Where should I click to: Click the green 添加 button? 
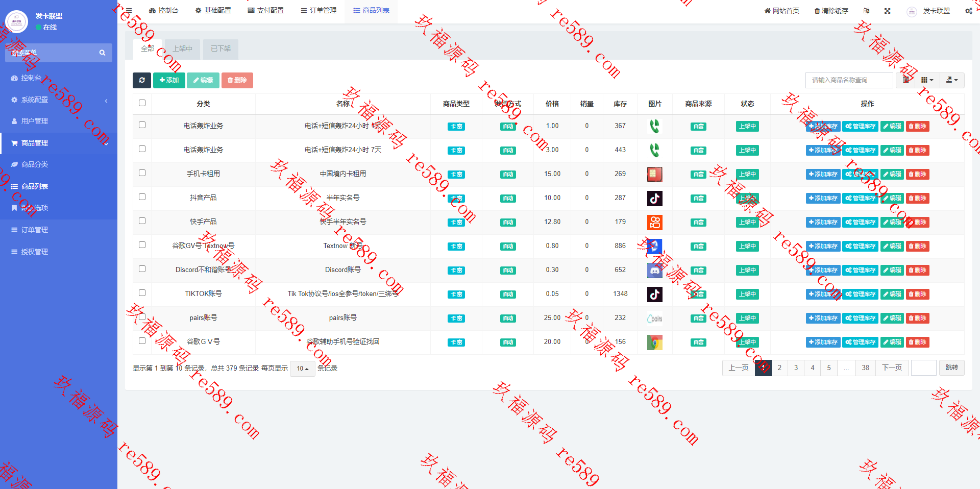[169, 80]
